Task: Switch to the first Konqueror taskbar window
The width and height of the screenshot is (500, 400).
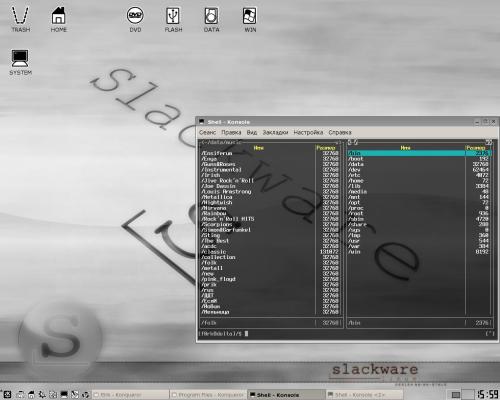Action: 130,395
